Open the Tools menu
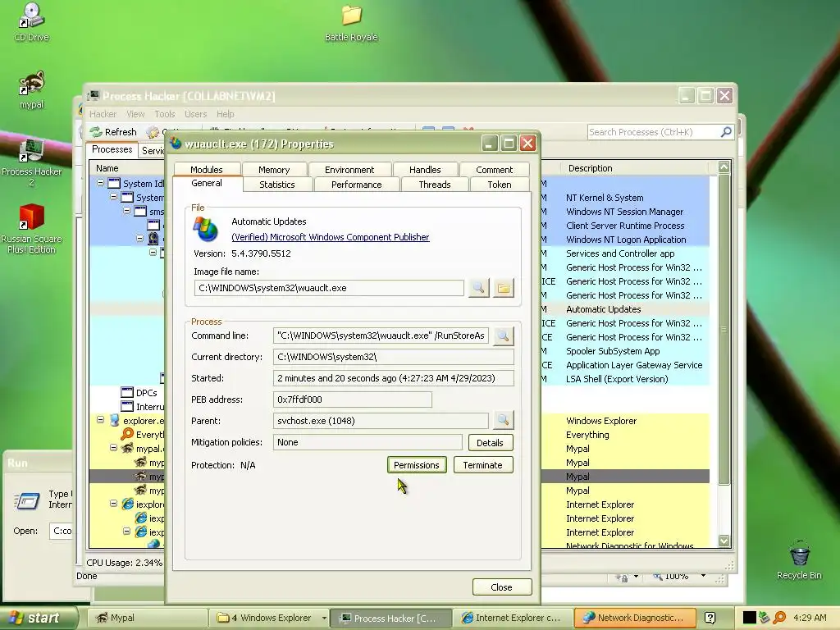Image resolution: width=840 pixels, height=630 pixels. point(164,114)
